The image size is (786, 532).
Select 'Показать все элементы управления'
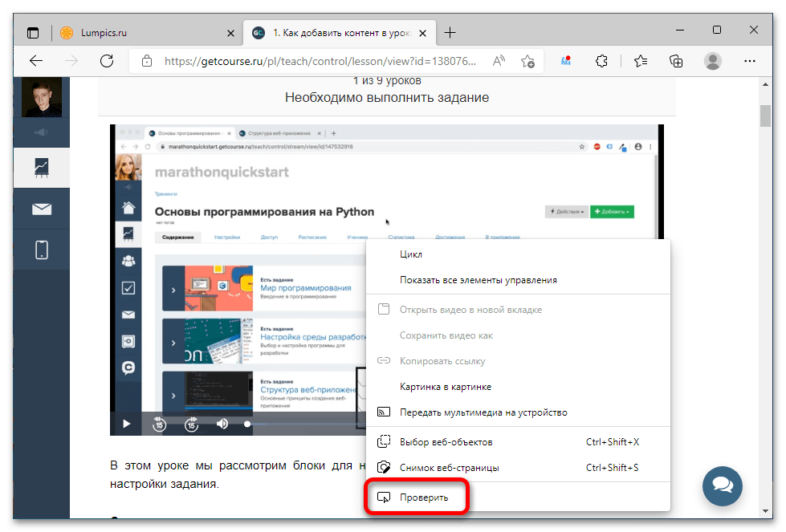(x=519, y=280)
